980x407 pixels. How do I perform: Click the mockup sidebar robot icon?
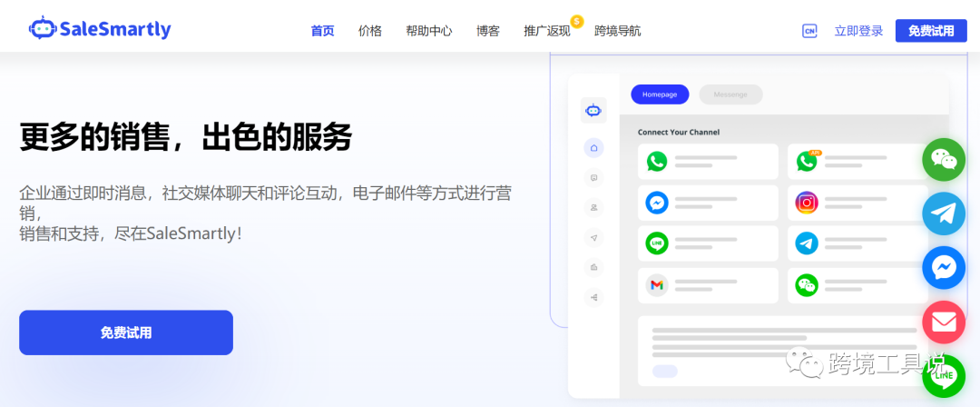(x=593, y=111)
